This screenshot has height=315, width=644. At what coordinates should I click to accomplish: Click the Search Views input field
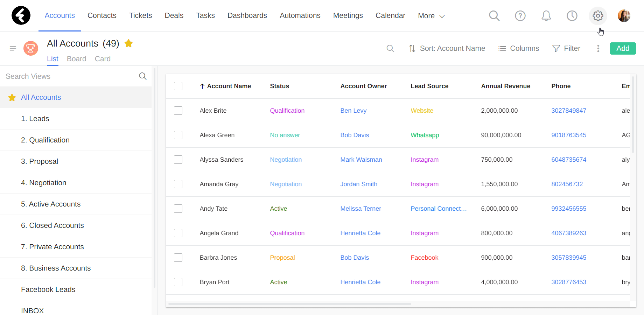point(70,76)
